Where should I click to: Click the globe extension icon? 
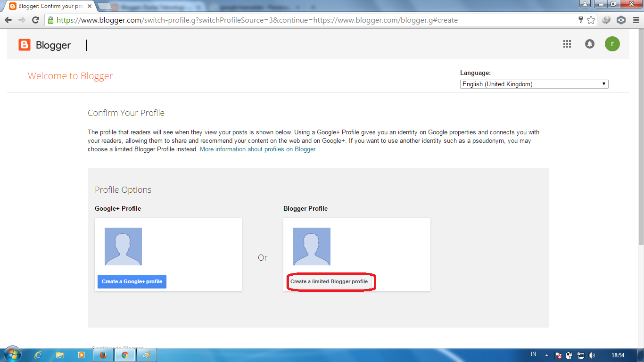pos(606,20)
